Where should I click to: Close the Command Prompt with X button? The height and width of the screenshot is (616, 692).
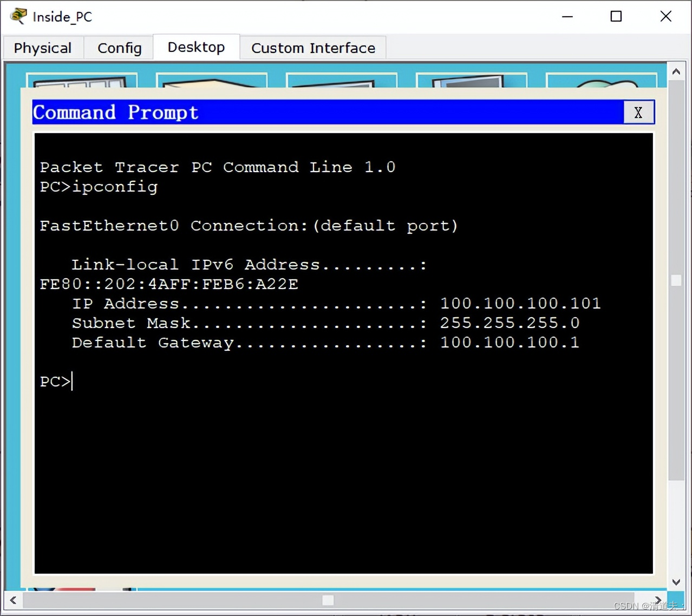(638, 112)
